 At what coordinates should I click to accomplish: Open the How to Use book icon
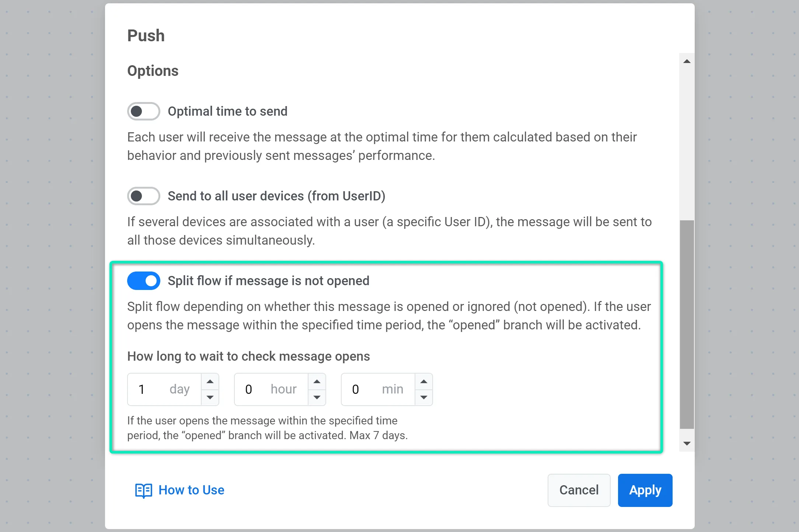pos(143,490)
